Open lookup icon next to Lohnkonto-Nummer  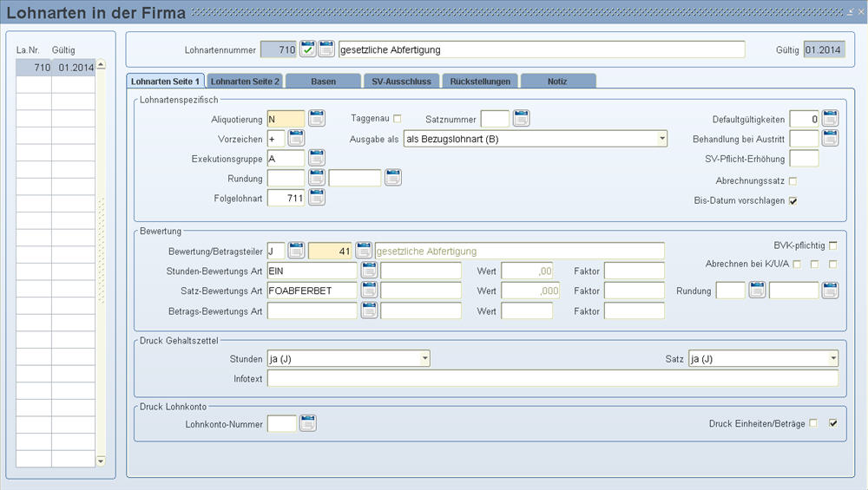coord(308,423)
